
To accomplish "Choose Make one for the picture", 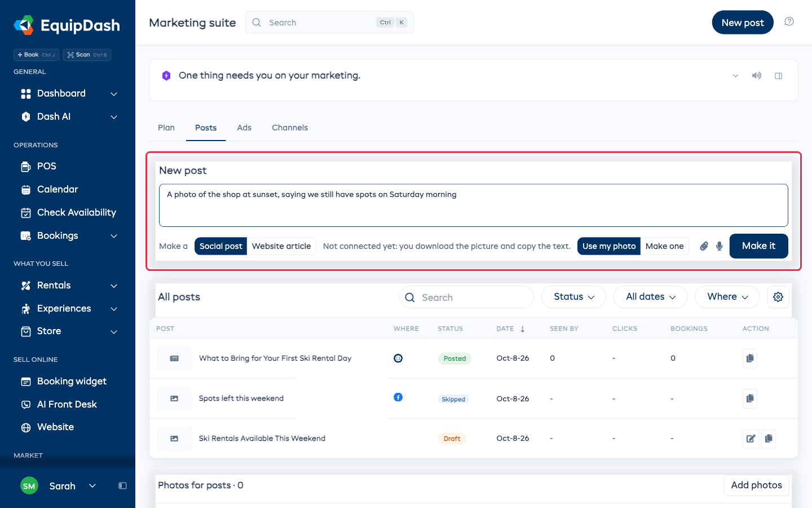I will tap(664, 246).
